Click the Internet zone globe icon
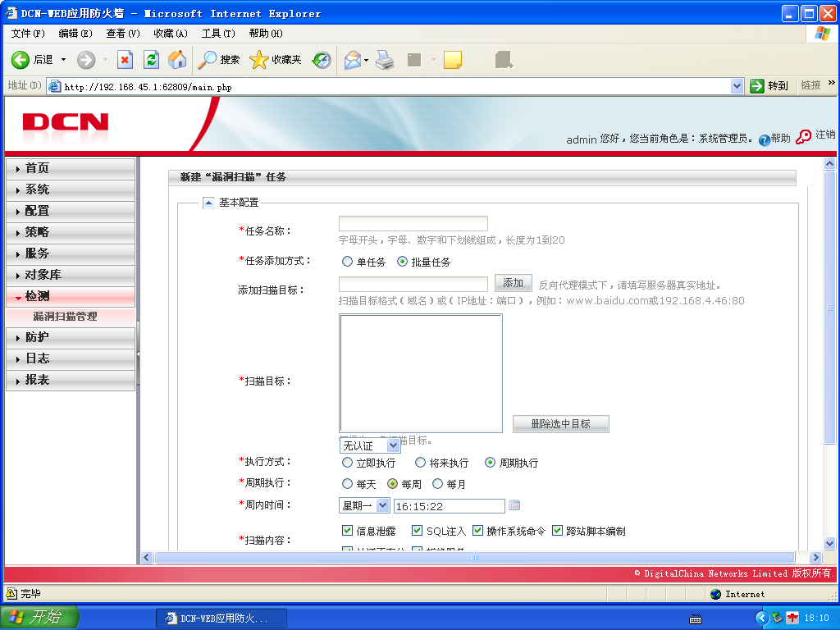Screen dimensions: 840x630 (x=715, y=594)
